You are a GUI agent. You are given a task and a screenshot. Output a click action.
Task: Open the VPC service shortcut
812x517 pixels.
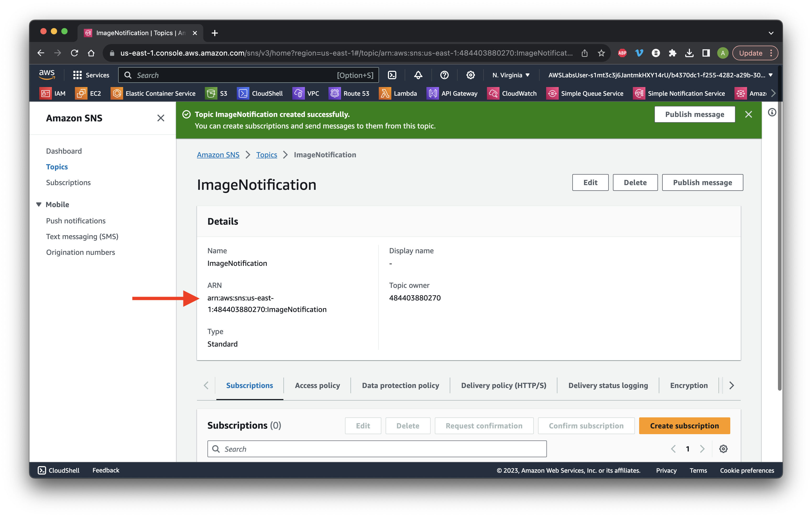point(306,94)
